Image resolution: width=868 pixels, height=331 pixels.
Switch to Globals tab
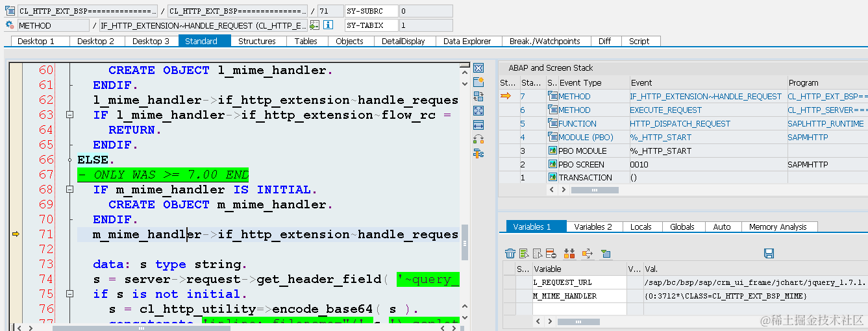(682, 227)
